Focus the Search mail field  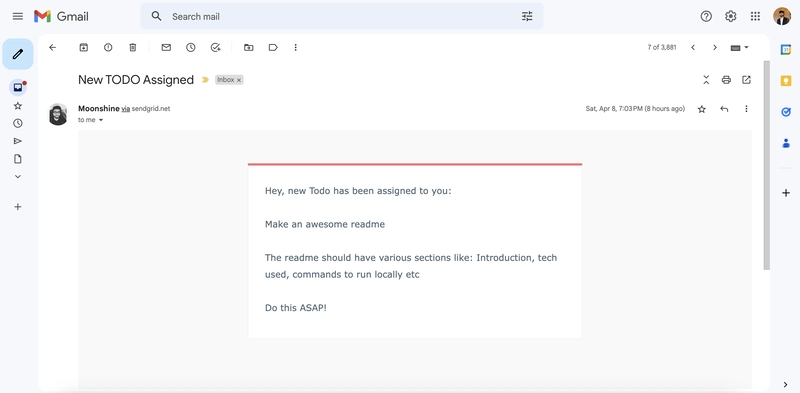[342, 16]
